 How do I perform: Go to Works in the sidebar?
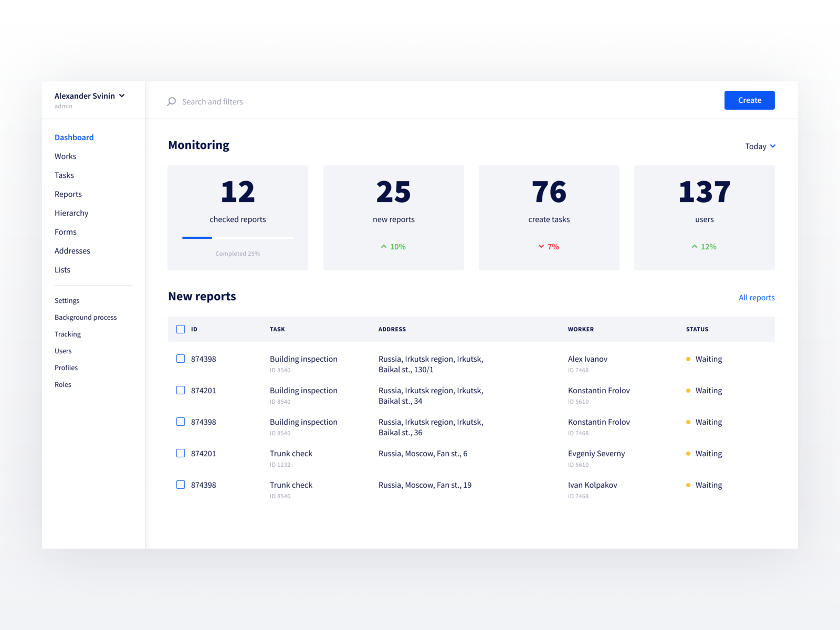(66, 156)
